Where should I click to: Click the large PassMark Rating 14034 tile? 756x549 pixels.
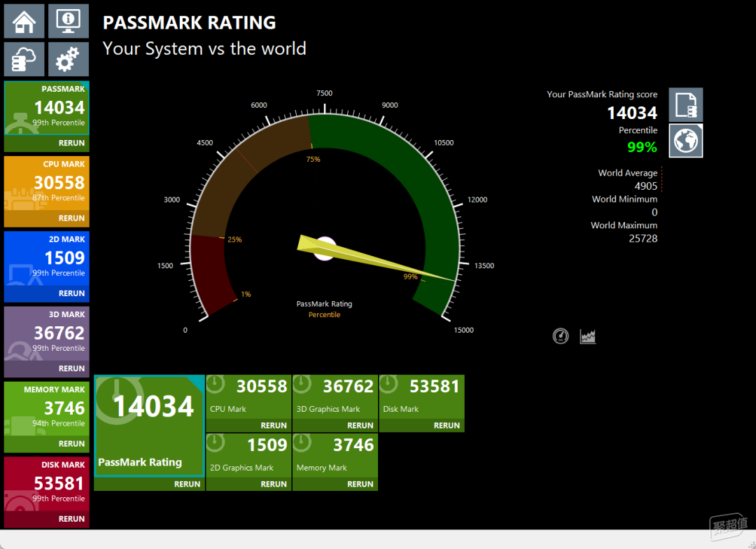click(150, 426)
